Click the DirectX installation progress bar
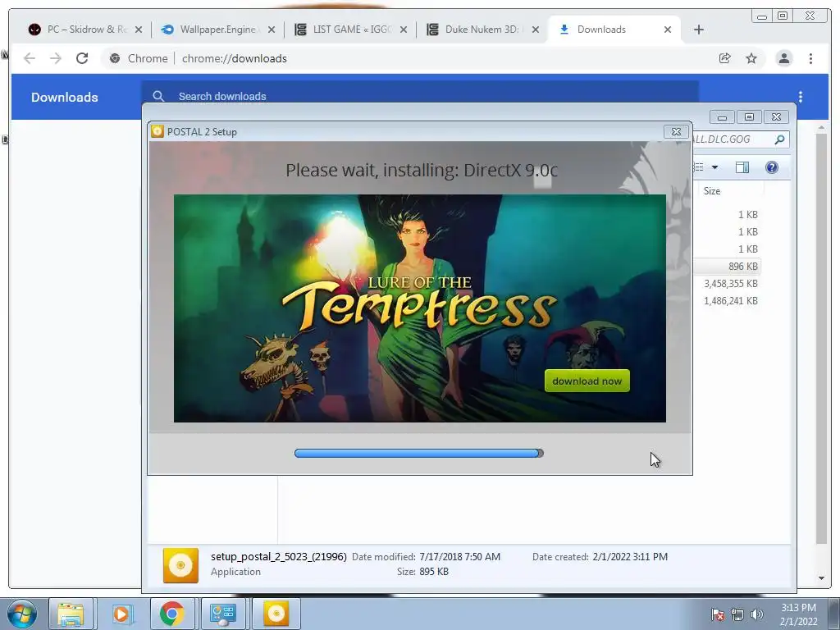This screenshot has height=630, width=840. pyautogui.click(x=419, y=453)
